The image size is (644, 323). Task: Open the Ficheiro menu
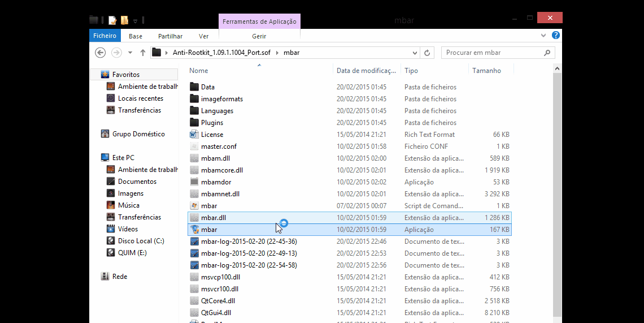[105, 36]
